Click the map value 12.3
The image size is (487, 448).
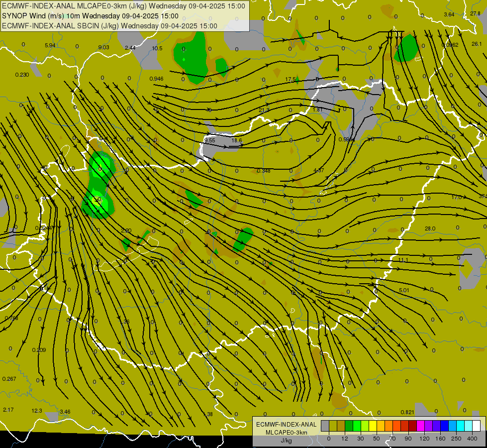coord(37,411)
